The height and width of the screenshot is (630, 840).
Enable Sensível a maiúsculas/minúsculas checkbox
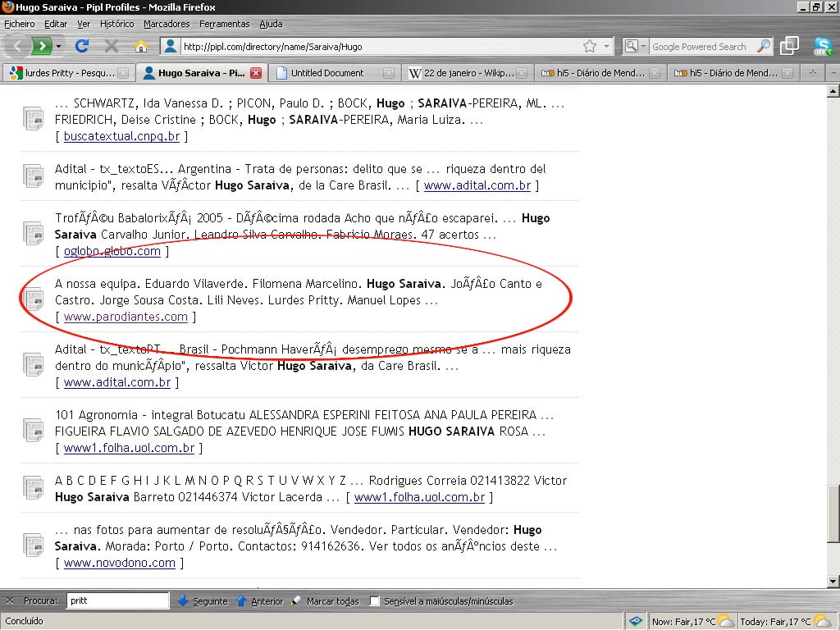[375, 601]
